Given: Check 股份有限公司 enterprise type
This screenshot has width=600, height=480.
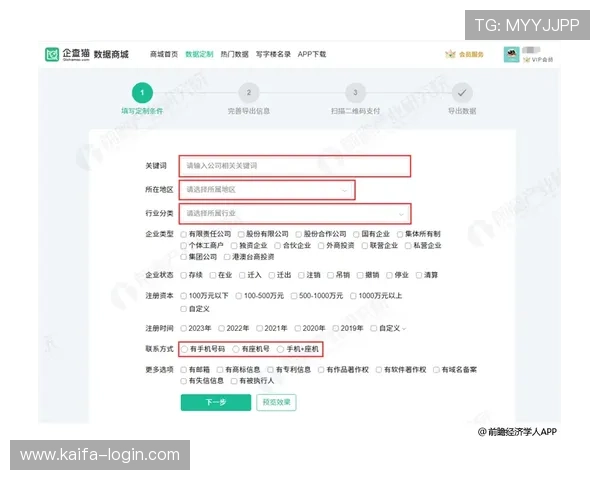Looking at the screenshot, I should pos(241,234).
